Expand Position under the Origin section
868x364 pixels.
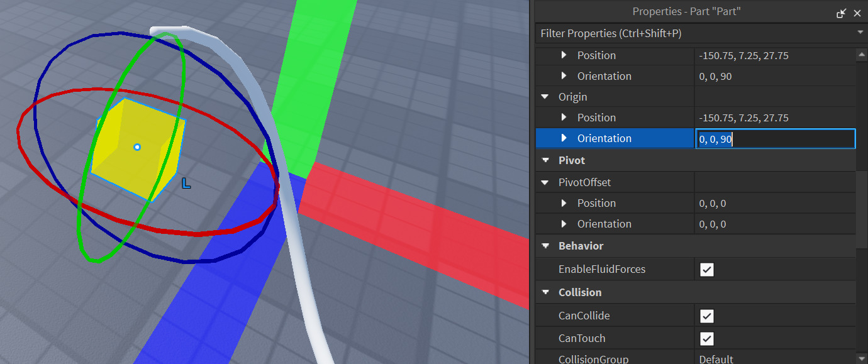tap(564, 118)
